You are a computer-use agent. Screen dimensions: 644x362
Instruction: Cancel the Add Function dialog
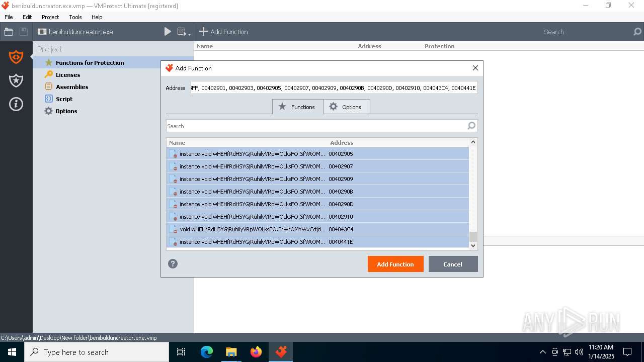[x=453, y=264]
